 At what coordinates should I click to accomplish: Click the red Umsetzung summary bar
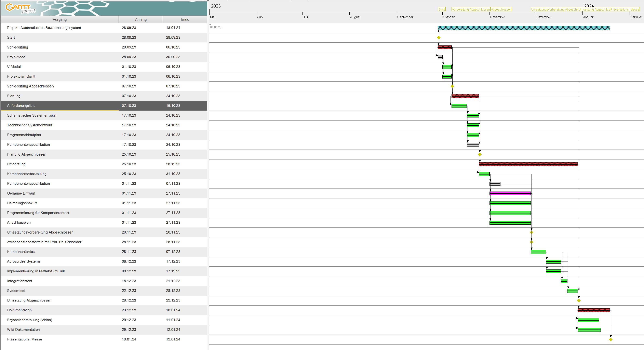pyautogui.click(x=528, y=164)
